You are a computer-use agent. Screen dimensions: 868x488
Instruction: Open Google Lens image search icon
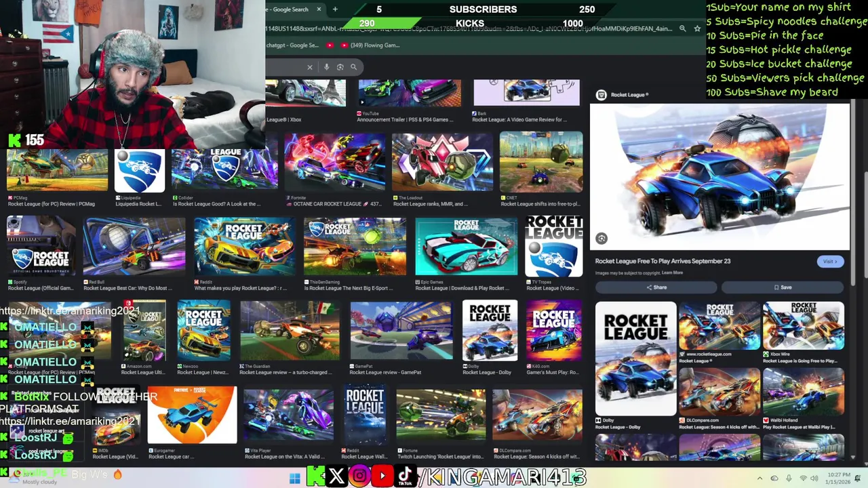click(340, 67)
